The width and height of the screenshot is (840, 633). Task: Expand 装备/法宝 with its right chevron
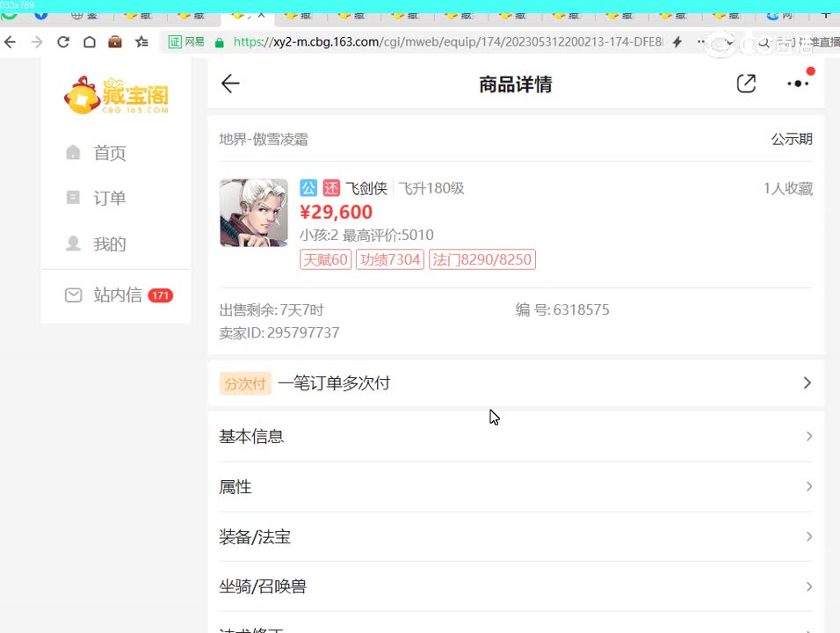pyautogui.click(x=809, y=536)
